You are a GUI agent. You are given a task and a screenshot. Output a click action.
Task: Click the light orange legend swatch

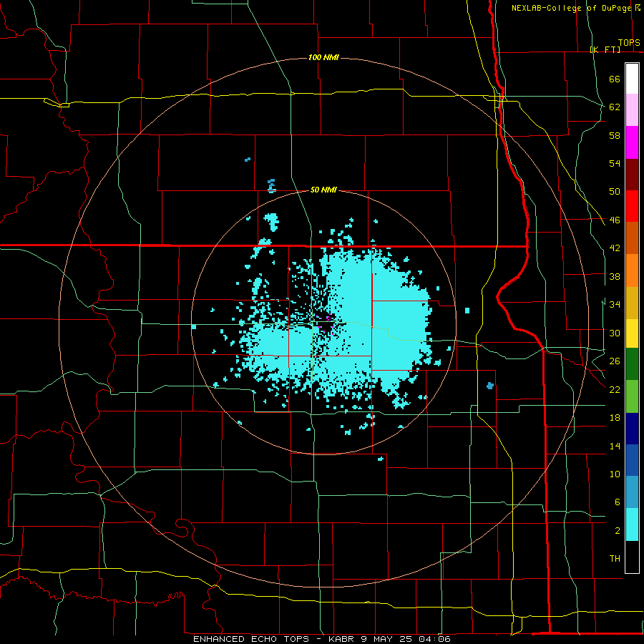632,270
